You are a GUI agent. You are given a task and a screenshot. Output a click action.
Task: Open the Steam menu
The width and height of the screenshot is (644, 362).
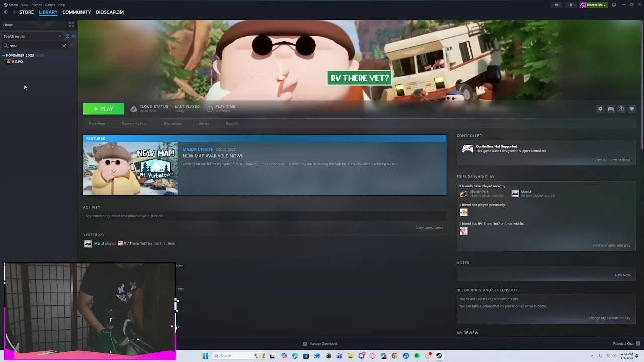[13, 5]
